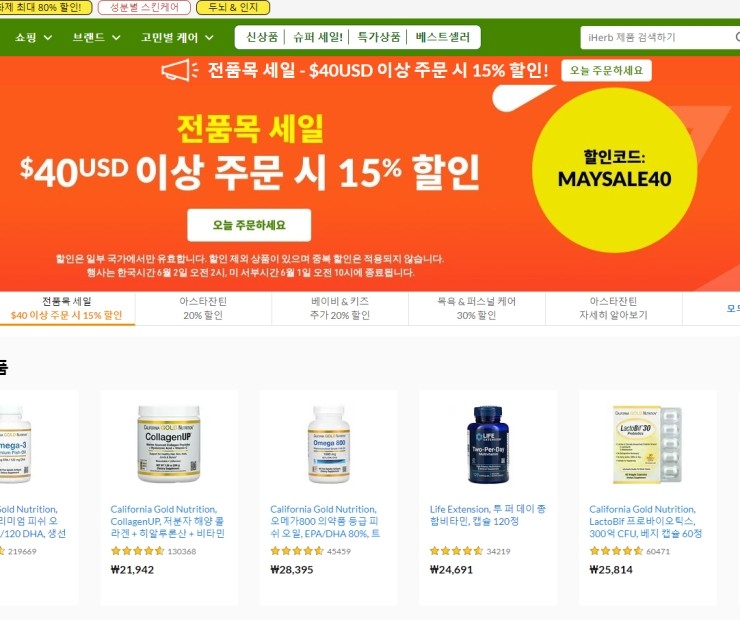Click the CollagenUP star rating

point(137,551)
